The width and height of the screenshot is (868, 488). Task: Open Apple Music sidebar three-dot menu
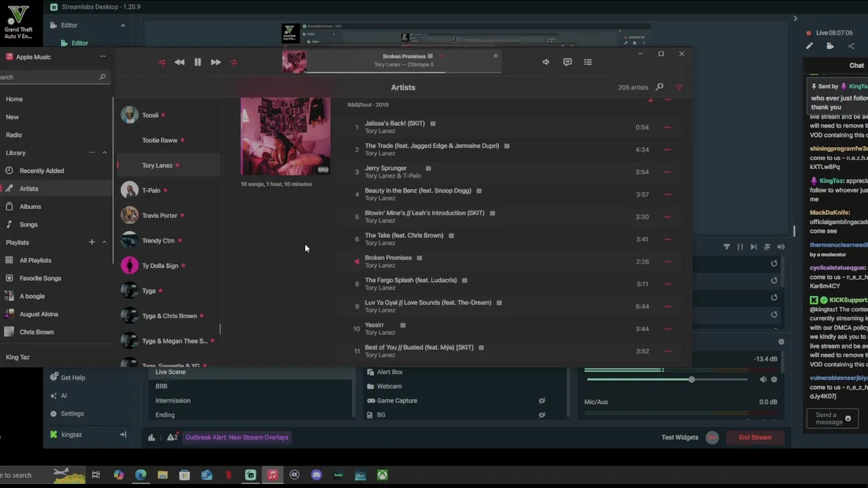tap(102, 57)
